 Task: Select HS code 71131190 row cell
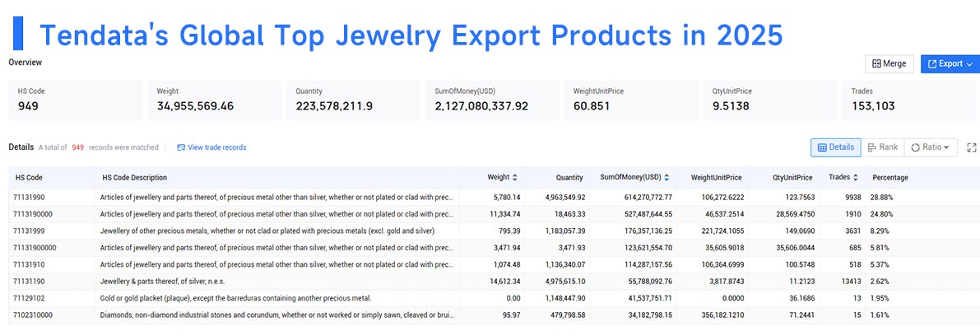pos(29,282)
